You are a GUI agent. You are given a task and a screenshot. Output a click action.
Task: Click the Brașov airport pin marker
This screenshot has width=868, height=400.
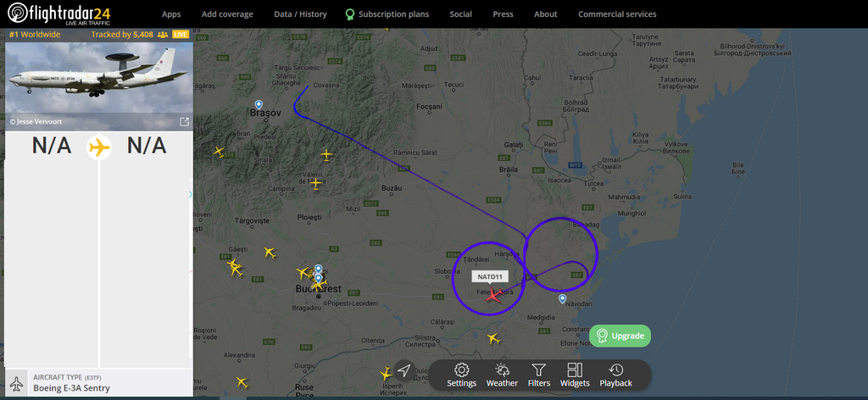tap(259, 104)
